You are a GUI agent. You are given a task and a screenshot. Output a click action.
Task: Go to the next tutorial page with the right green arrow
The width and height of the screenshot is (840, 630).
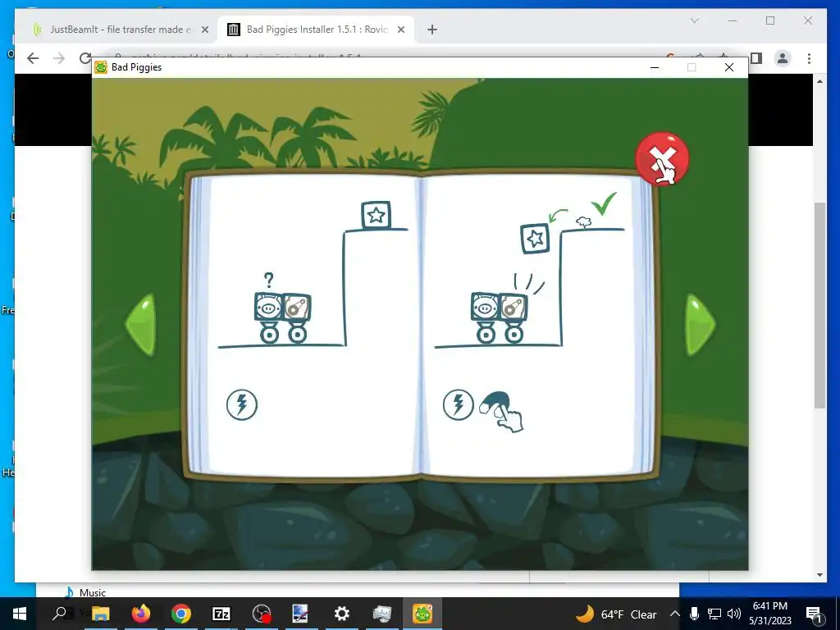[x=700, y=324]
